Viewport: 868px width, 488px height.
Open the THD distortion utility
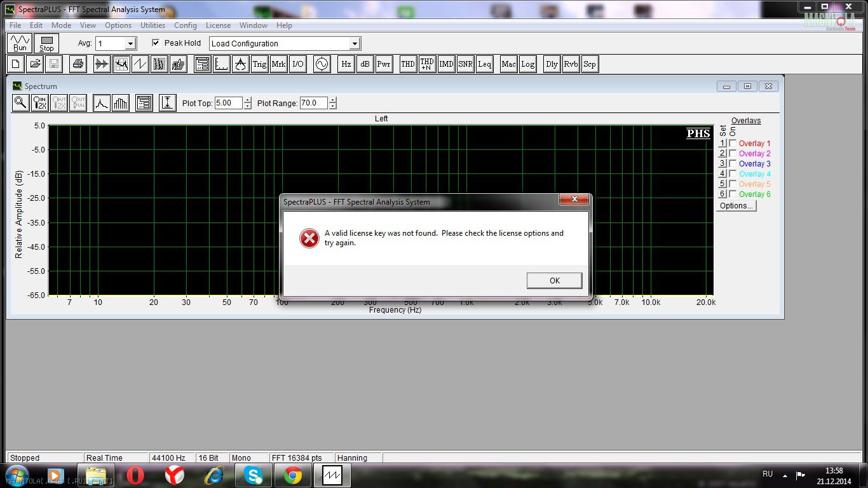(x=409, y=64)
